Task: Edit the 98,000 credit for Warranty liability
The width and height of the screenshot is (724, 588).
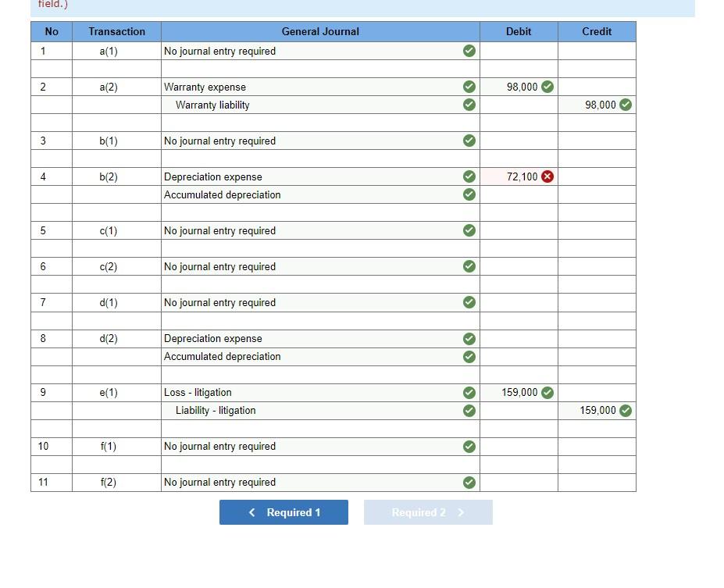Action: pyautogui.click(x=597, y=105)
